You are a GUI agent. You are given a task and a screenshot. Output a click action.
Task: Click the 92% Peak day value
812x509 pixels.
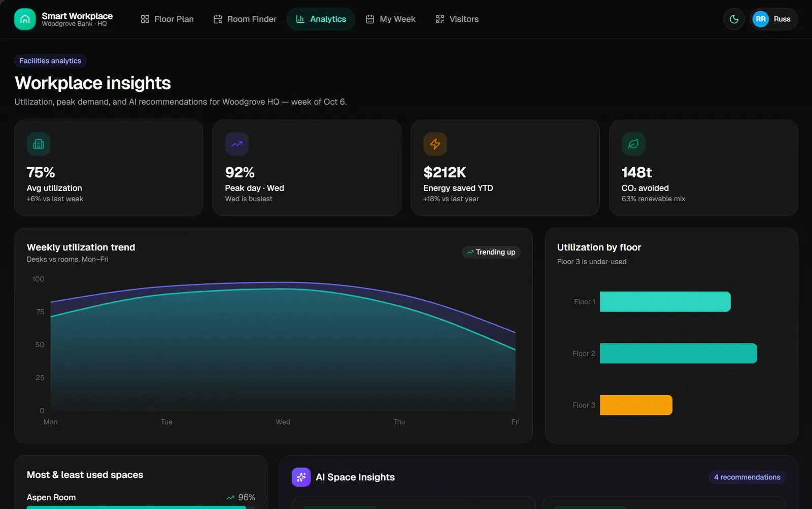pos(240,173)
